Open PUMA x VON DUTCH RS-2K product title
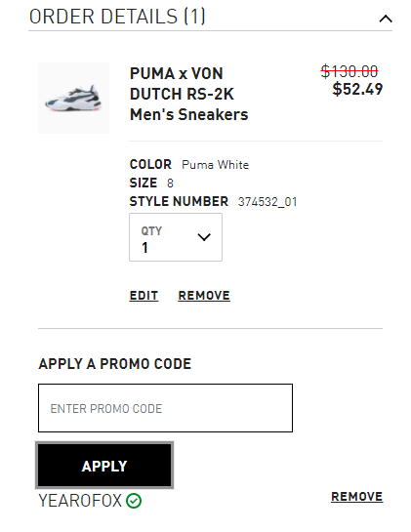 (188, 94)
